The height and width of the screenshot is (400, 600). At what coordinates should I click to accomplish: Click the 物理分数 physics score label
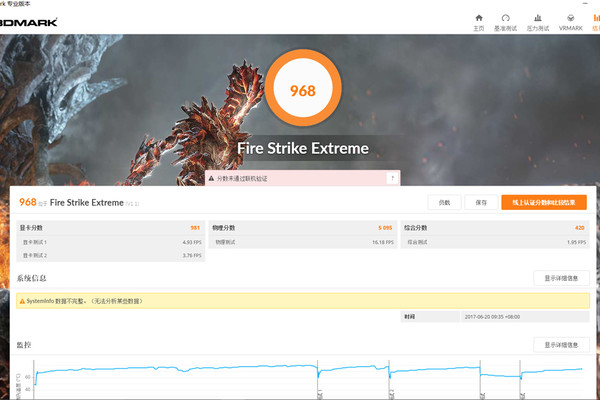point(223,228)
